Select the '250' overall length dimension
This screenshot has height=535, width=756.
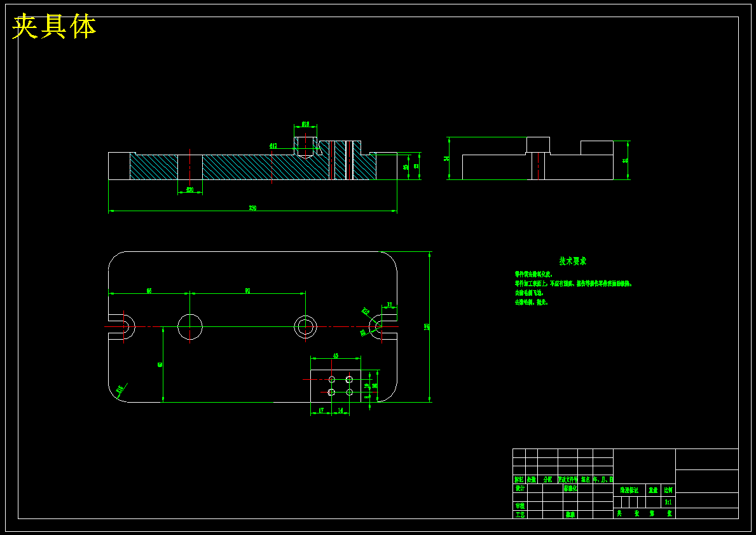(x=252, y=208)
